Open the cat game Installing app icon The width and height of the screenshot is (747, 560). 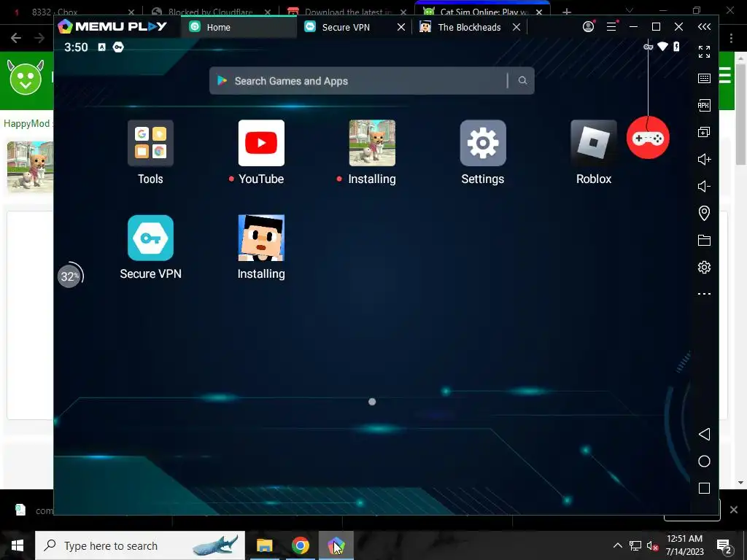372,143
